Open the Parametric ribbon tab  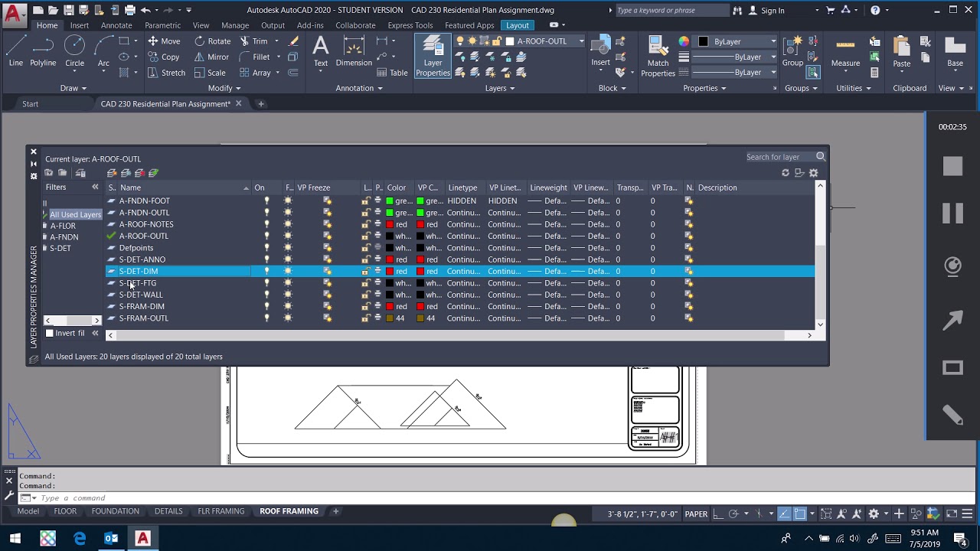pos(162,25)
